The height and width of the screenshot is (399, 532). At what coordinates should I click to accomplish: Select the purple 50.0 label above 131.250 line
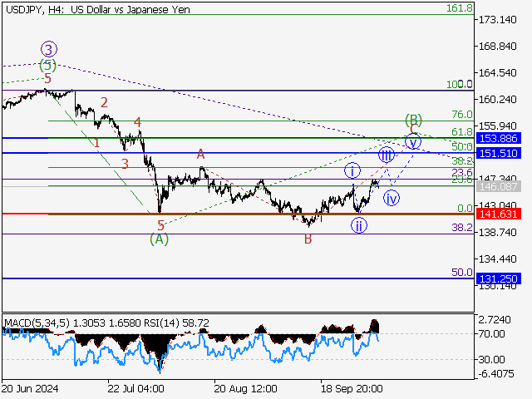click(x=462, y=273)
